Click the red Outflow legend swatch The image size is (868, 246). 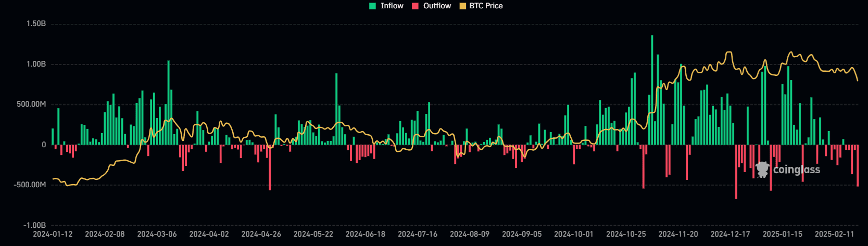click(x=416, y=6)
